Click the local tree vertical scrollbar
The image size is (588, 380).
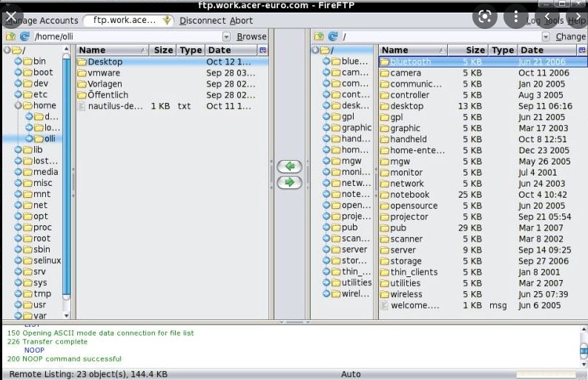click(x=67, y=176)
